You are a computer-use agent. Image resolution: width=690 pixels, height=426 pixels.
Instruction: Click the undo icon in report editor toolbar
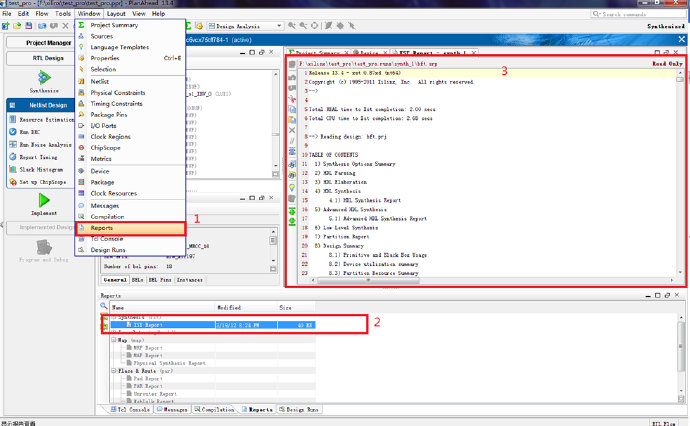click(292, 77)
